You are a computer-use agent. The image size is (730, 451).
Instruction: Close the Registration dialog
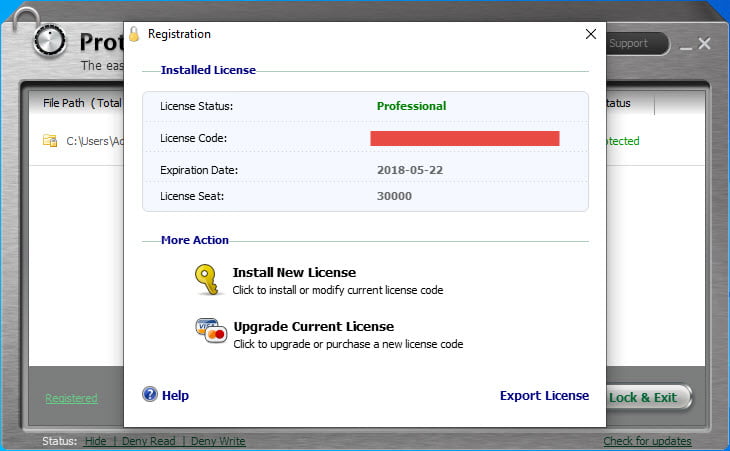tap(591, 34)
